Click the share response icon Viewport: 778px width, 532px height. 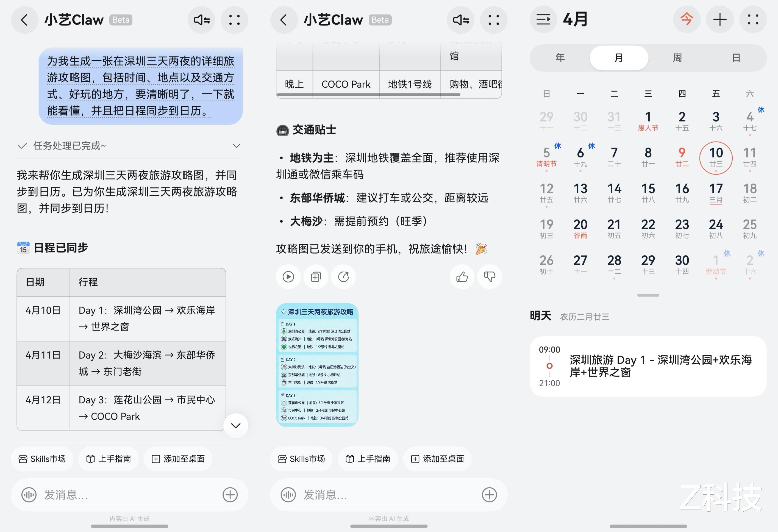coord(343,276)
